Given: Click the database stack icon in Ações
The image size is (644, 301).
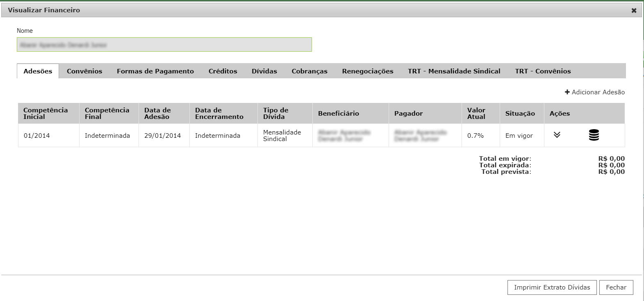Looking at the screenshot, I should (594, 135).
